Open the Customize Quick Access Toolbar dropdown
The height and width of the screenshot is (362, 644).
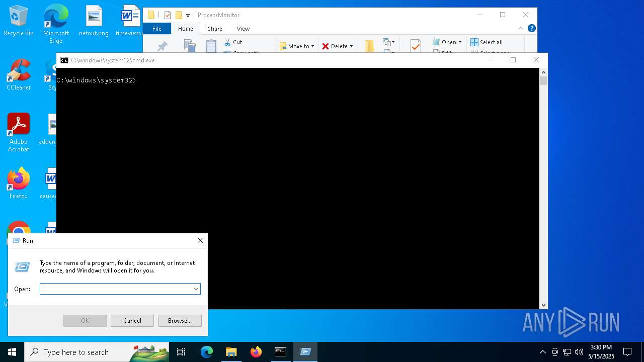(x=188, y=16)
